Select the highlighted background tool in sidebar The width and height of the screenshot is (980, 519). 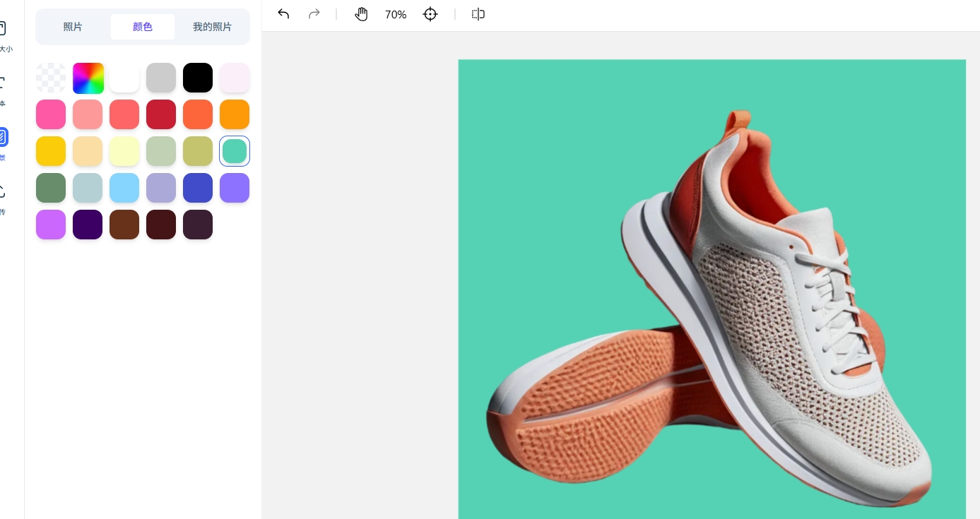pyautogui.click(x=3, y=138)
